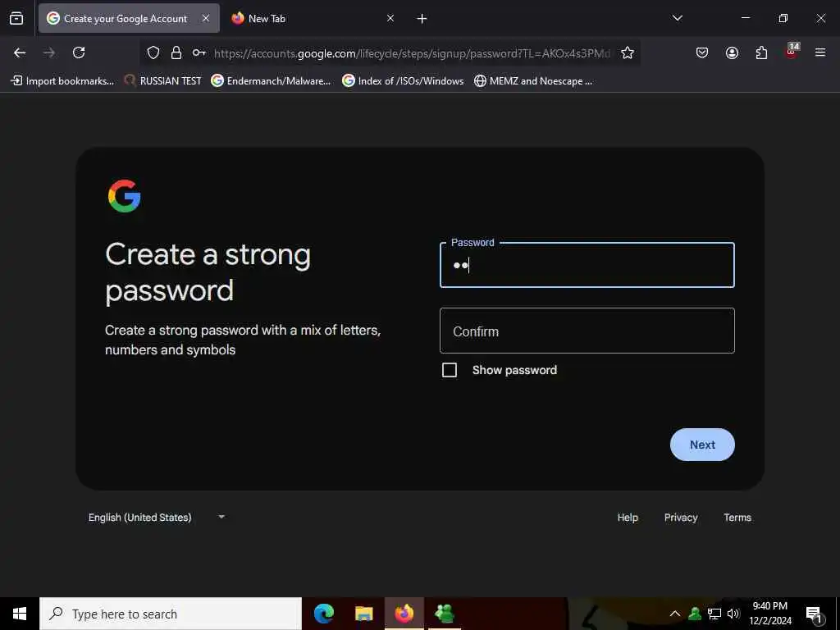Click the forward navigation arrow

[x=49, y=52]
